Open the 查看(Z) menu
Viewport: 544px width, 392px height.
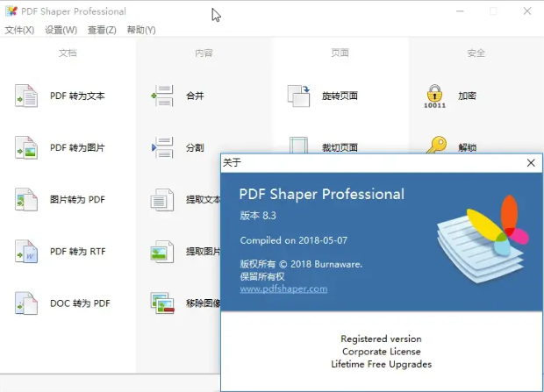102,30
